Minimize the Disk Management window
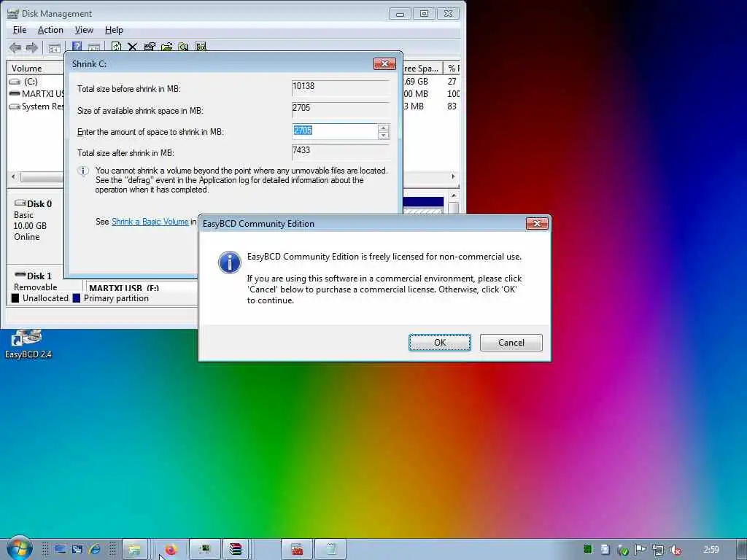The width and height of the screenshot is (747, 560). 400,14
